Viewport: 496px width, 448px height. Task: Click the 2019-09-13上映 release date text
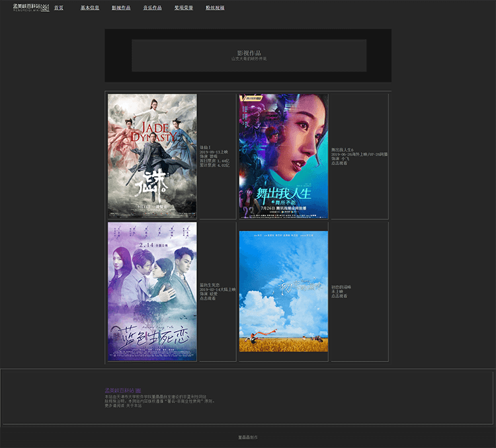pyautogui.click(x=214, y=152)
